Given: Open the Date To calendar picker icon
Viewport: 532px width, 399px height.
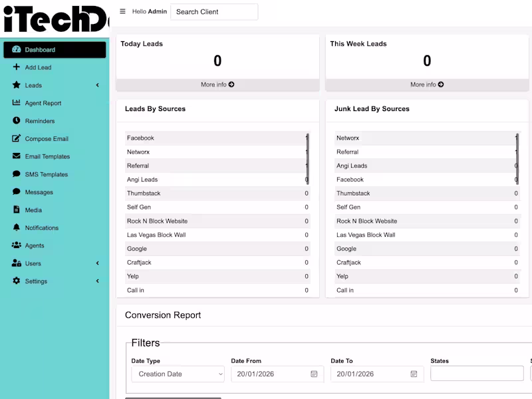Looking at the screenshot, I should point(414,374).
